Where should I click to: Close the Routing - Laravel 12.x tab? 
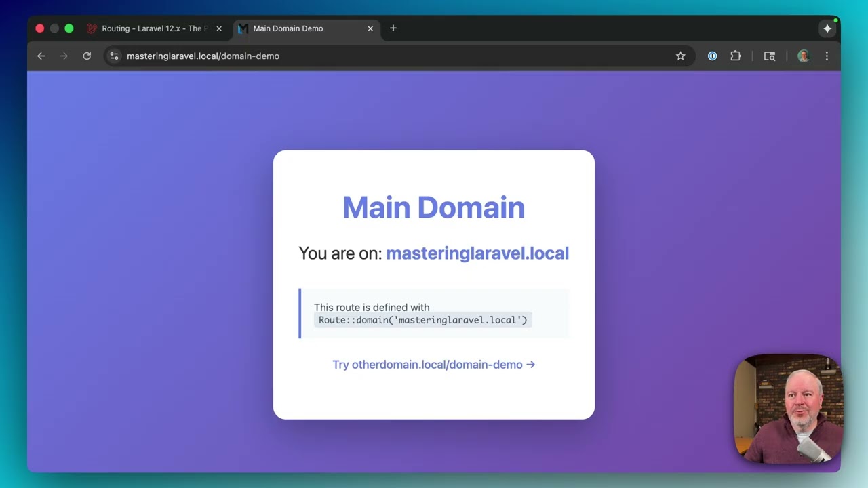[219, 28]
